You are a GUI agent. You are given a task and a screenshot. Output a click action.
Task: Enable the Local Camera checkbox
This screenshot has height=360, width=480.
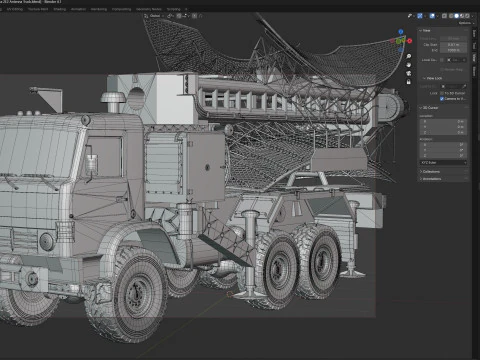pos(442,60)
